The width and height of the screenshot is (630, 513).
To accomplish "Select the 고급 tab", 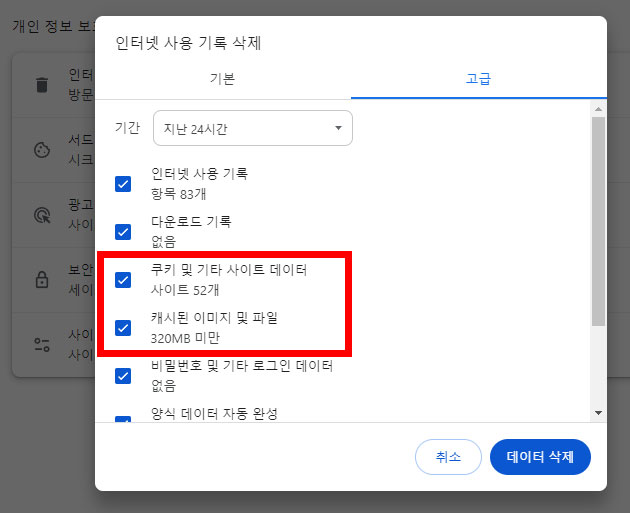I will point(478,79).
